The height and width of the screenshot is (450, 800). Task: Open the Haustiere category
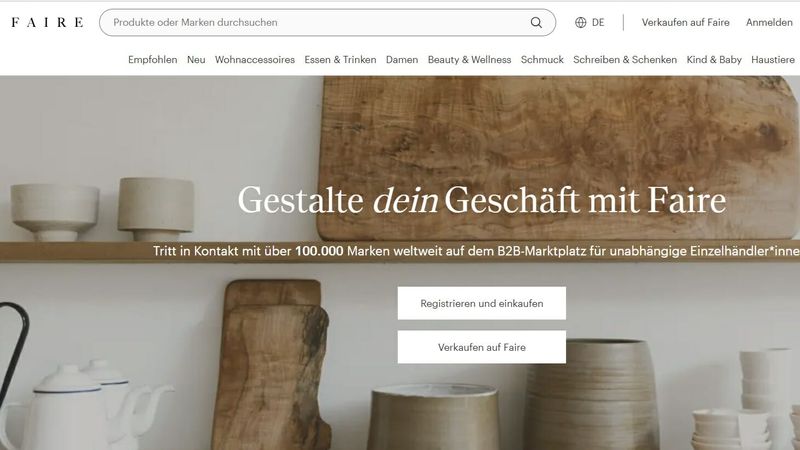773,60
